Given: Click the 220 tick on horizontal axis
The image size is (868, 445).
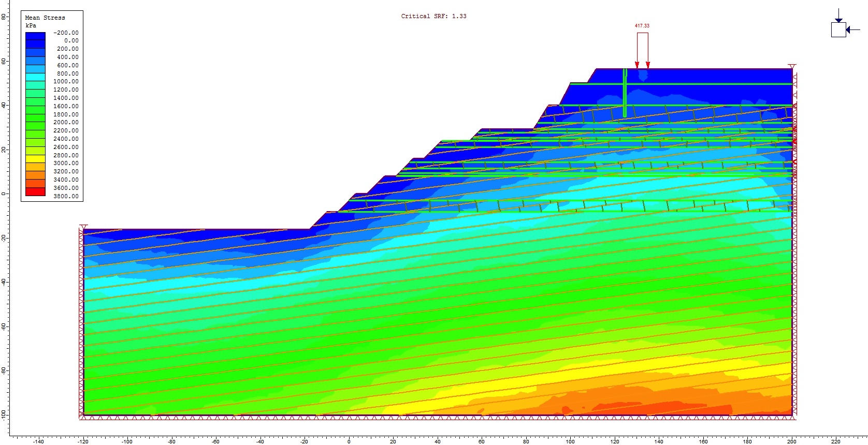Looking at the screenshot, I should click(836, 441).
